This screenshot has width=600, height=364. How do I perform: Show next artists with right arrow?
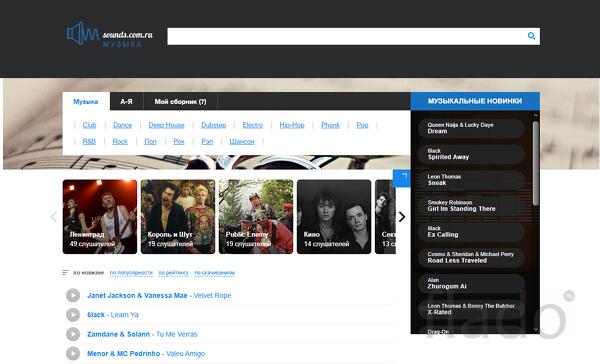pyautogui.click(x=402, y=217)
